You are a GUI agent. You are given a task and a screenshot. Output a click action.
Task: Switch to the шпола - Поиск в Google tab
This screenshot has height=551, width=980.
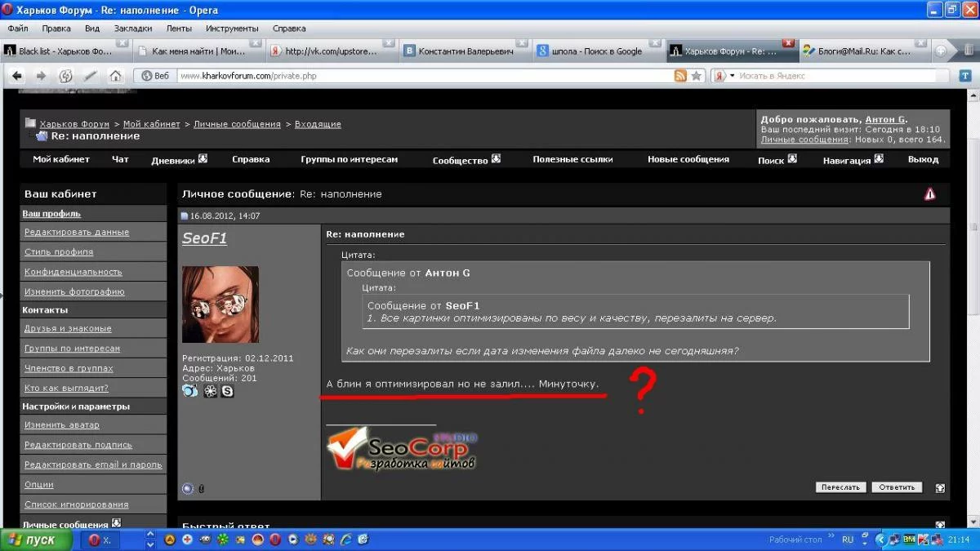point(599,51)
